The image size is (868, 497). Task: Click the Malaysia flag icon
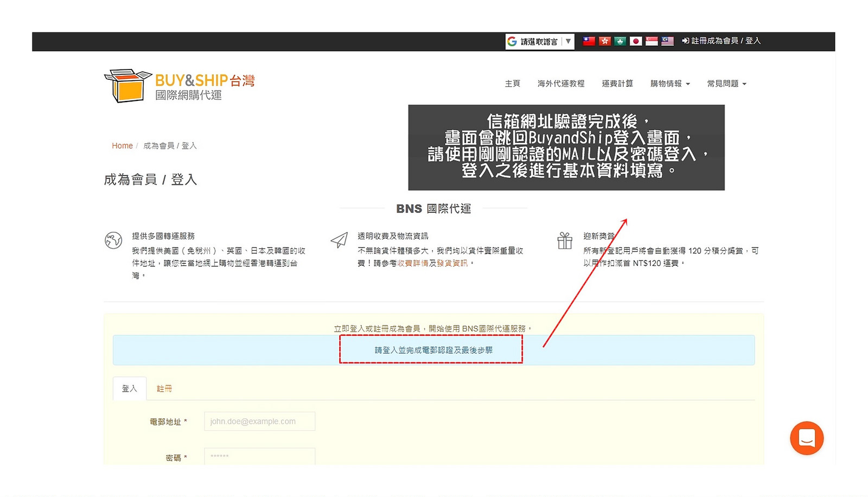tap(667, 41)
